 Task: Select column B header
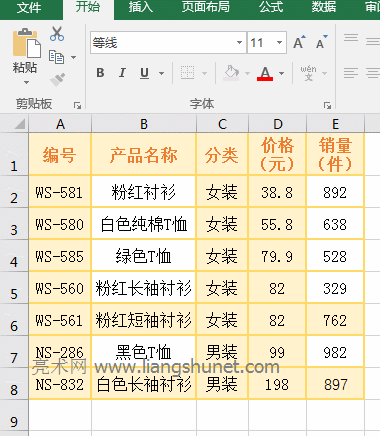(144, 124)
